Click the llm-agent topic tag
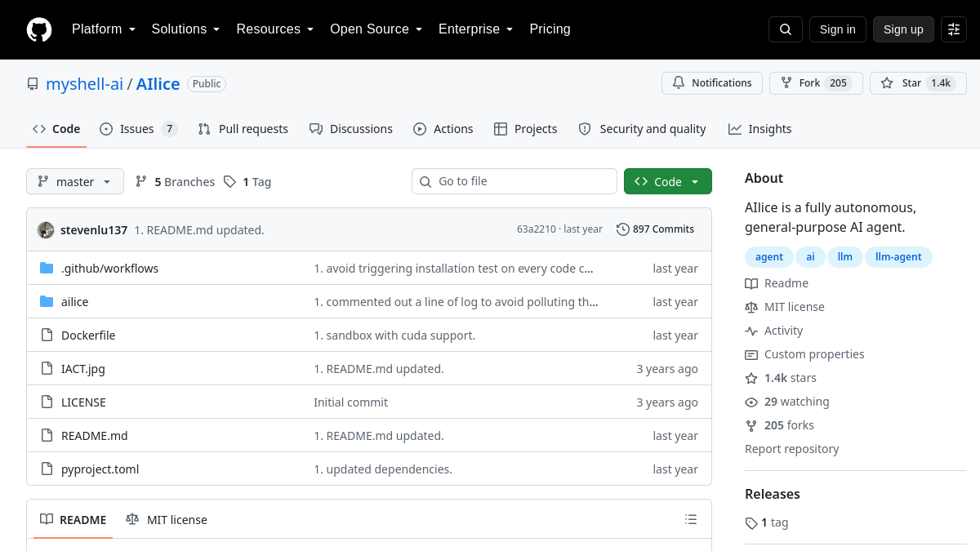Screen dimensions: 980x551 tap(898, 256)
